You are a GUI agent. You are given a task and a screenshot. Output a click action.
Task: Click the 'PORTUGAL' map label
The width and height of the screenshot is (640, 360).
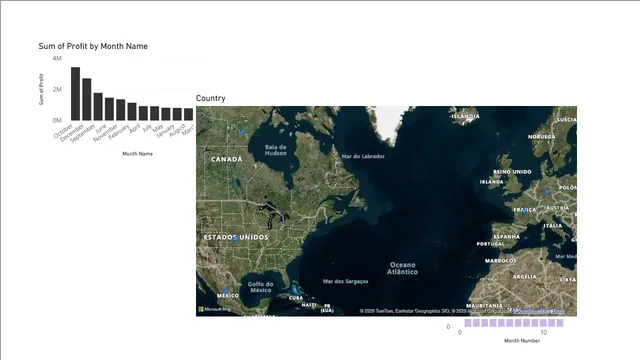tap(491, 244)
